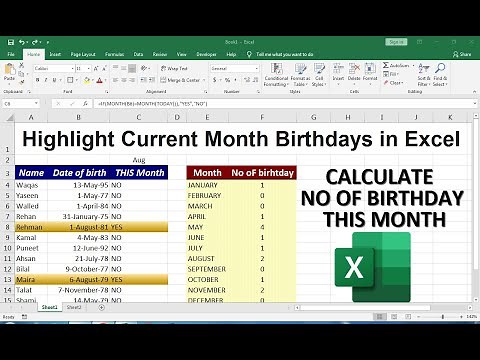Open the General number format dropdown
Image resolution: width=480 pixels, height=360 pixels.
pyautogui.click(x=257, y=68)
